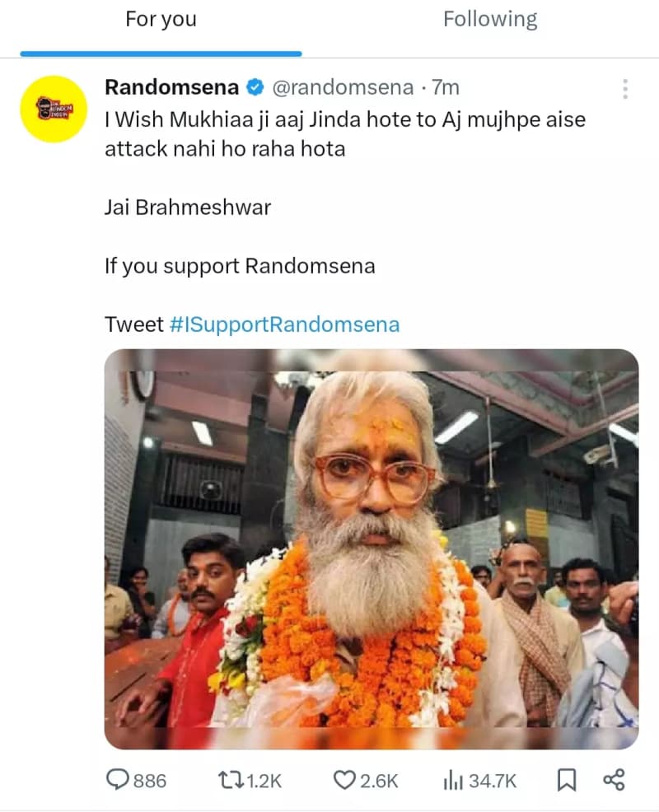Click the blue verified badge
Image resolution: width=659 pixels, height=812 pixels.
[x=255, y=87]
